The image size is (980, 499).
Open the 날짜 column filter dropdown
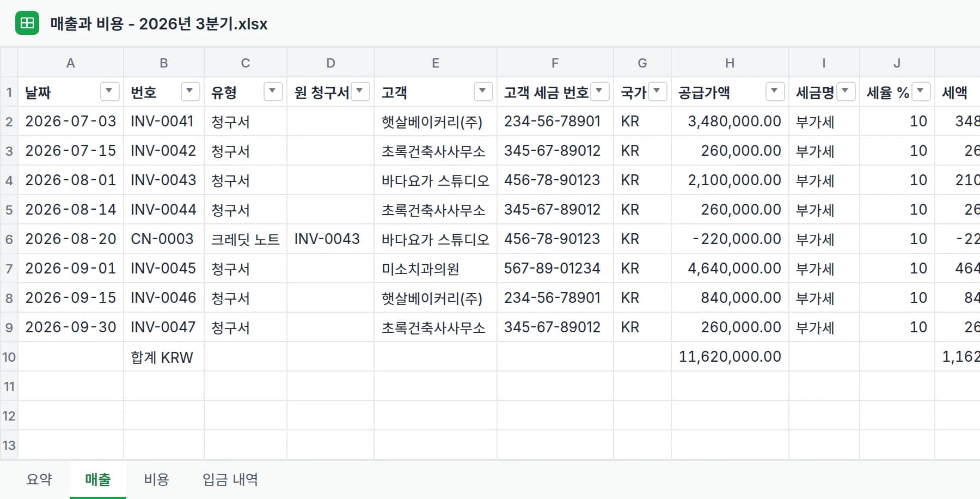click(109, 92)
